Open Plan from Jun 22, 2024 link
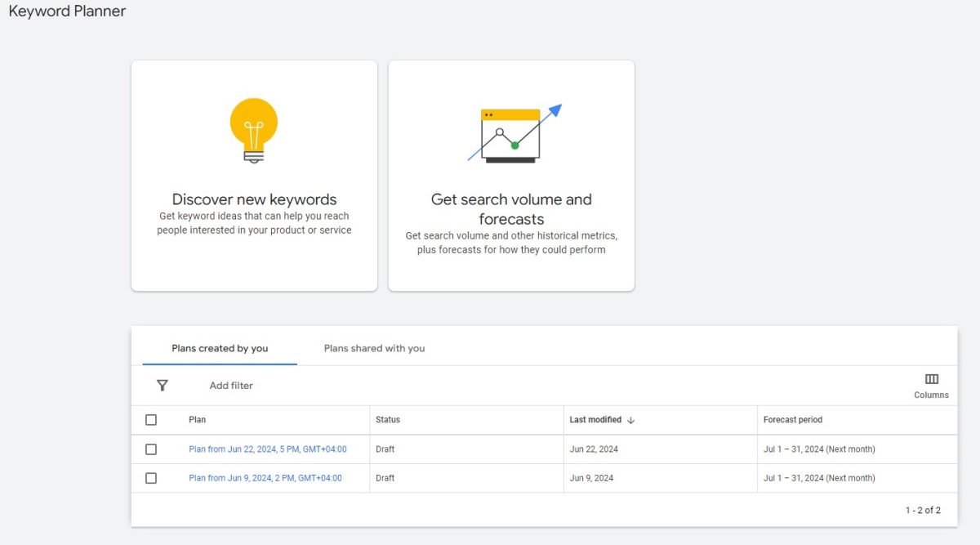 268,449
